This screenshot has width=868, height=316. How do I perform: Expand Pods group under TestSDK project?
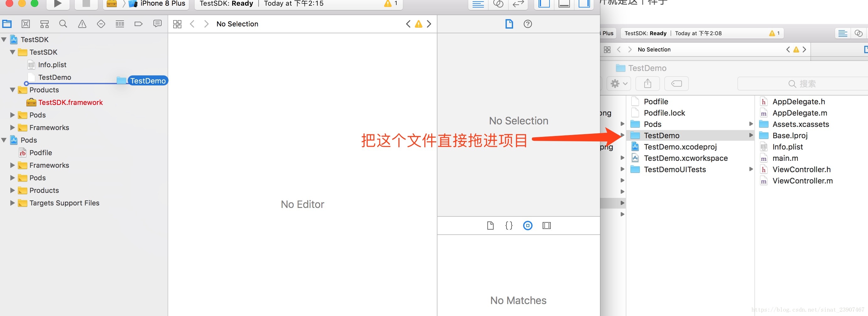(13, 115)
